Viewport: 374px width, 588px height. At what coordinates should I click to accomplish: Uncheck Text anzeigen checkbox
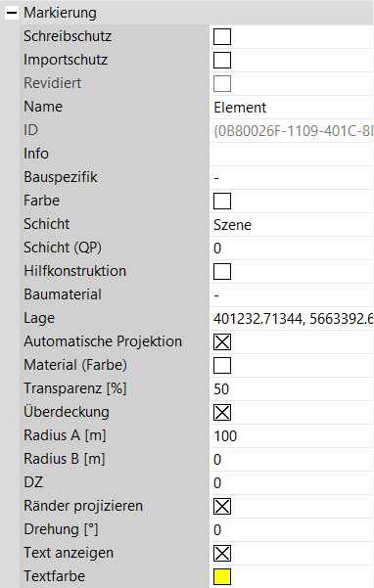[222, 554]
